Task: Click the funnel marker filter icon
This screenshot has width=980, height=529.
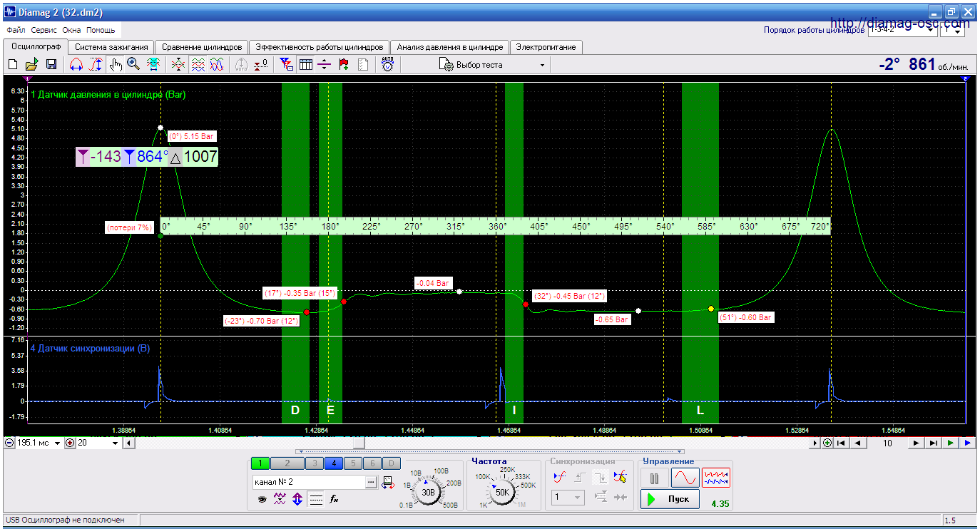Action: pyautogui.click(x=287, y=64)
